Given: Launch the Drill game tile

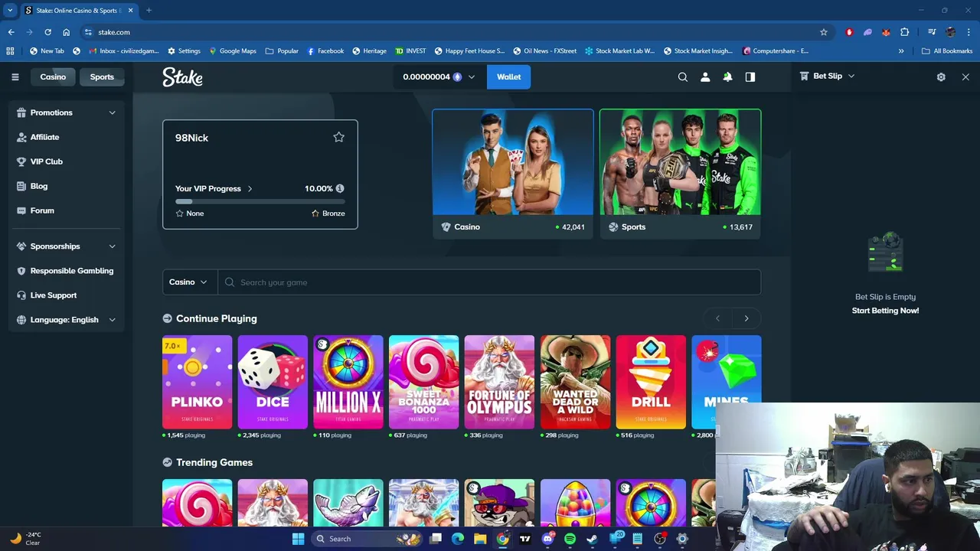Looking at the screenshot, I should [x=651, y=382].
